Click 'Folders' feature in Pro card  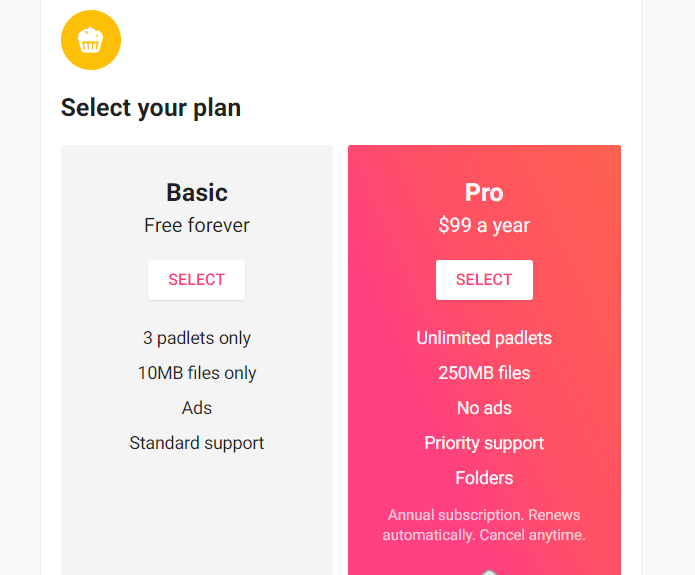(x=484, y=478)
